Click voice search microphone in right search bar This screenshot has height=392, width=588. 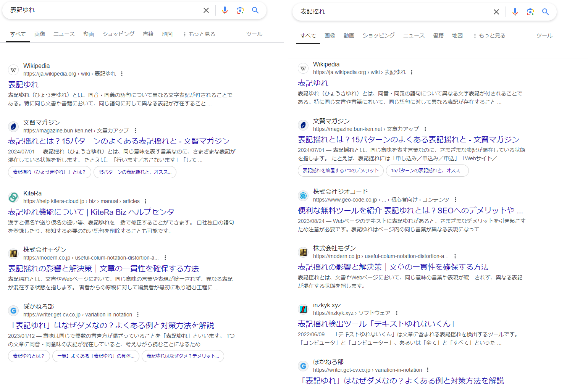tap(515, 12)
